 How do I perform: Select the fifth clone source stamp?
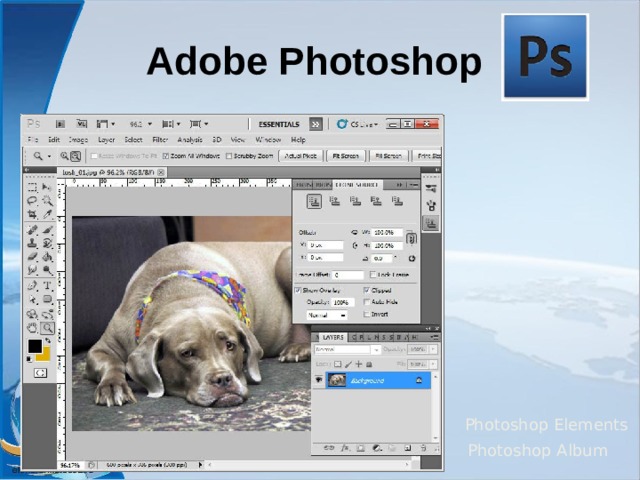(x=397, y=201)
